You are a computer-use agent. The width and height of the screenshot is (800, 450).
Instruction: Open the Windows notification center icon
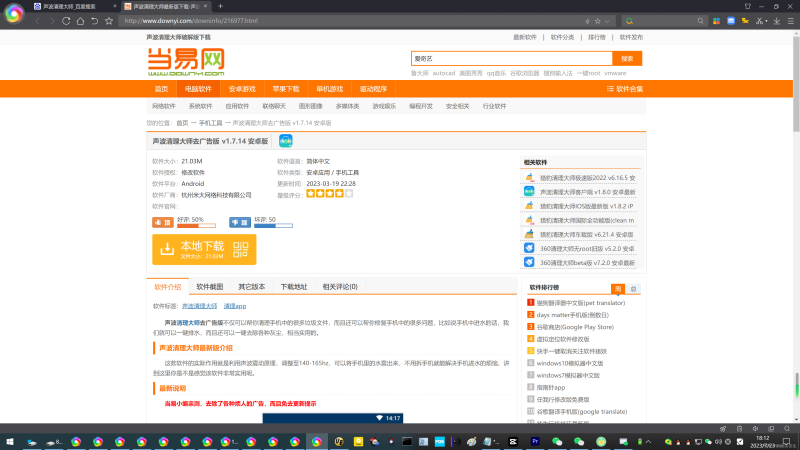coord(786,442)
